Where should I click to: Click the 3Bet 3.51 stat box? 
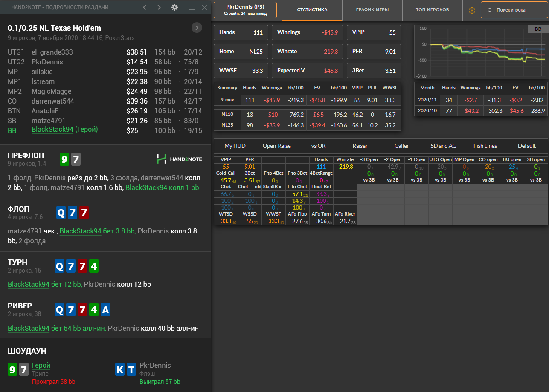374,71
